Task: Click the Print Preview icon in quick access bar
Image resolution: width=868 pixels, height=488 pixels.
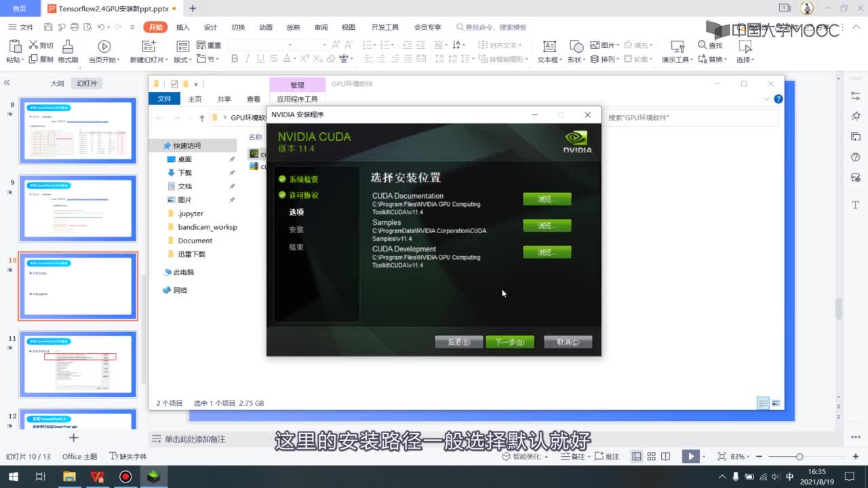Action: point(87,27)
